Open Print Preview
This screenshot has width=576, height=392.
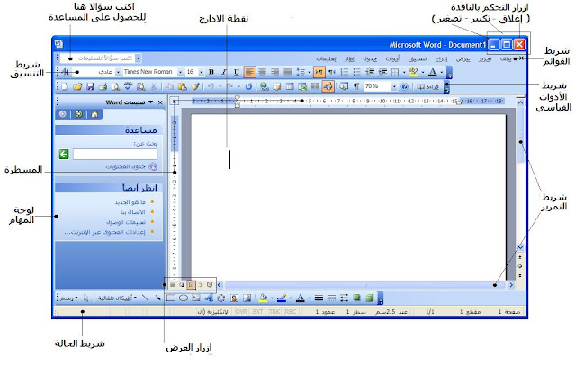coord(116,86)
